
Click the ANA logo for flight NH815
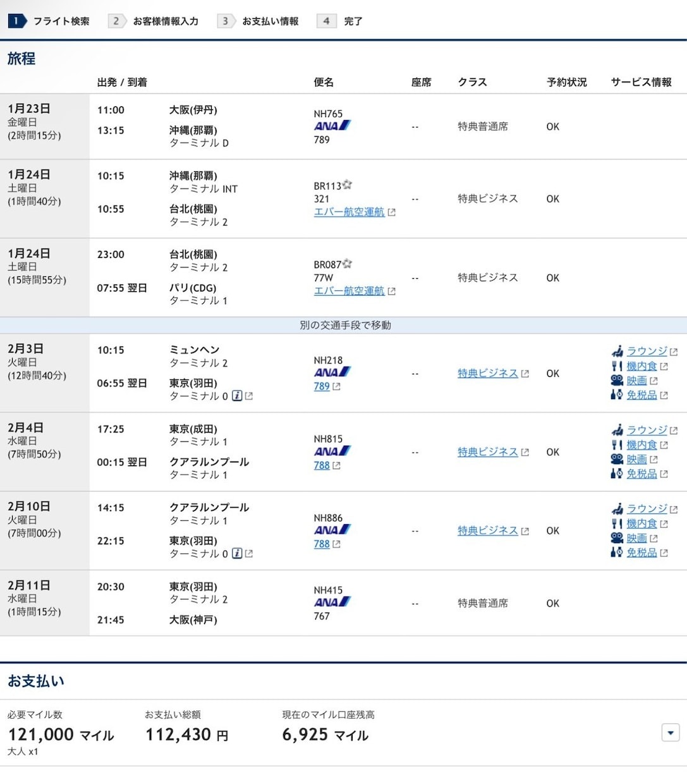[332, 452]
